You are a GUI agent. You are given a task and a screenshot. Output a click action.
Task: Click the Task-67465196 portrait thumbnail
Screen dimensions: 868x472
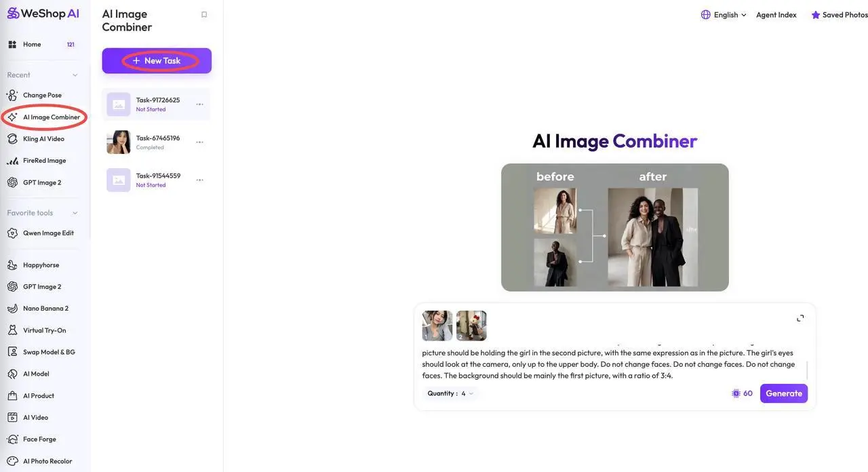click(119, 142)
